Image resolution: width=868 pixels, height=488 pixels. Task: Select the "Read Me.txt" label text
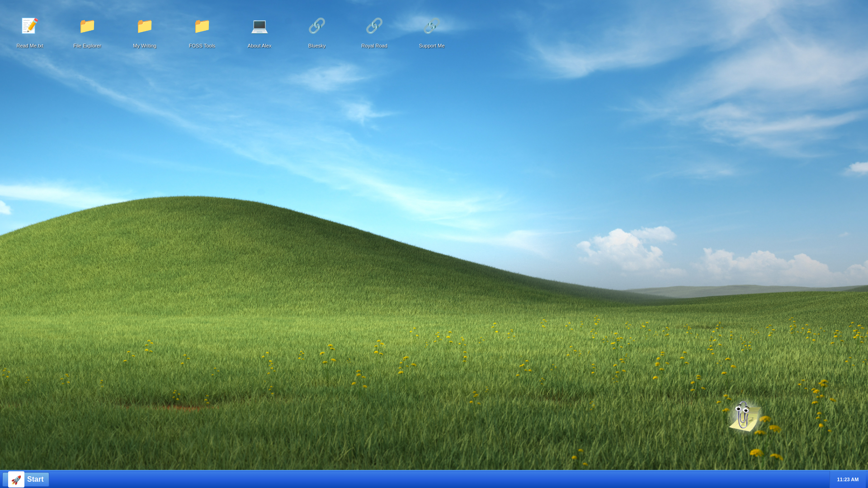pyautogui.click(x=30, y=46)
